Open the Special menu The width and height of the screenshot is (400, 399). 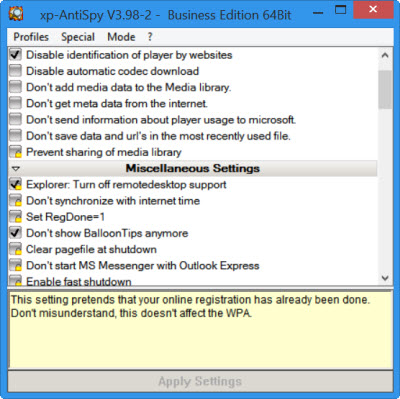[78, 37]
